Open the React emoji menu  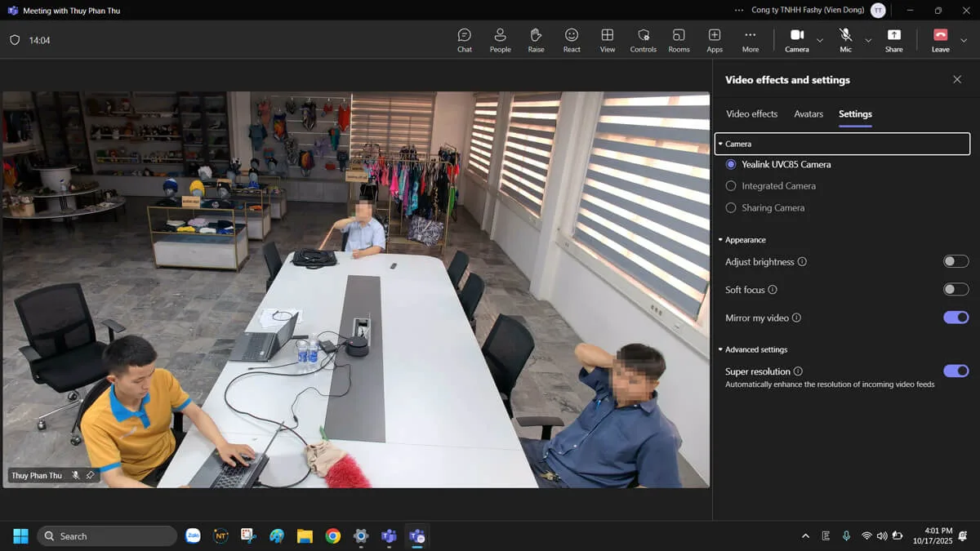point(572,39)
